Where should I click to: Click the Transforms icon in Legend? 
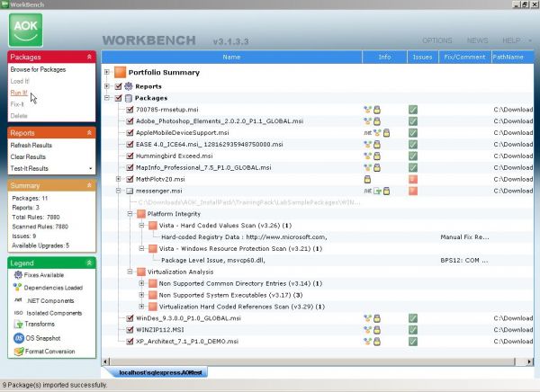point(18,325)
